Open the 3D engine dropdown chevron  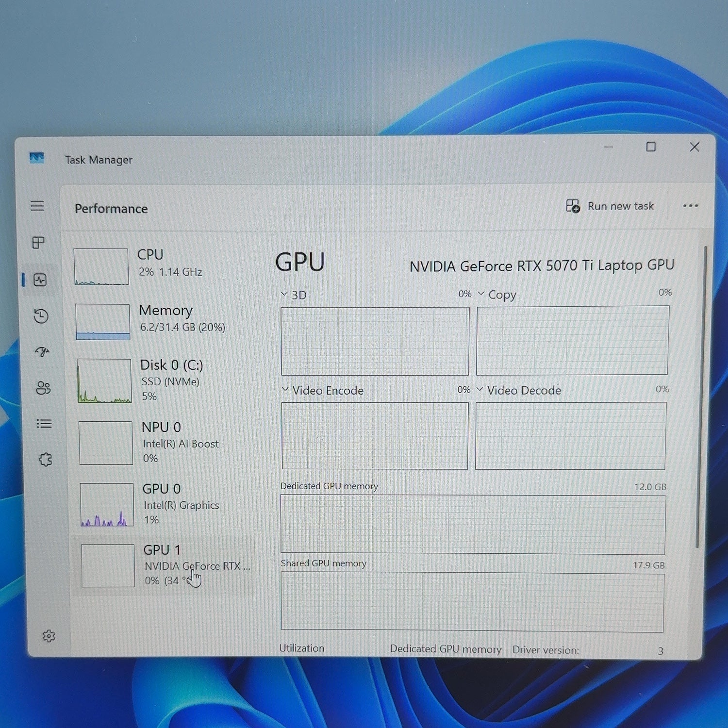pyautogui.click(x=284, y=294)
